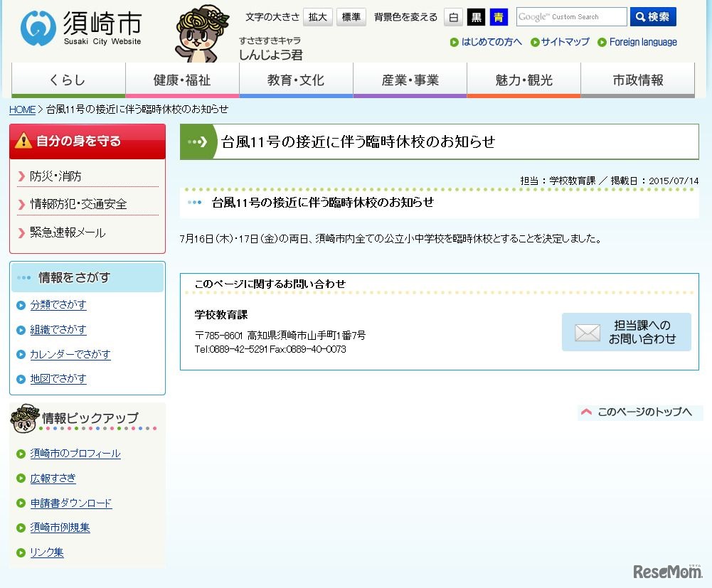The image size is (712, 588).
Task: Click green bullet icon beside 須崎市例規集
Action: click(21, 528)
